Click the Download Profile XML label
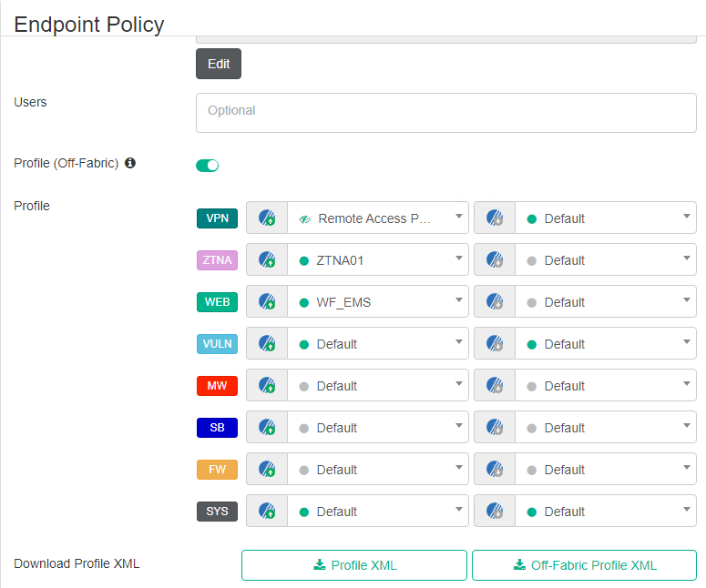 tap(77, 563)
